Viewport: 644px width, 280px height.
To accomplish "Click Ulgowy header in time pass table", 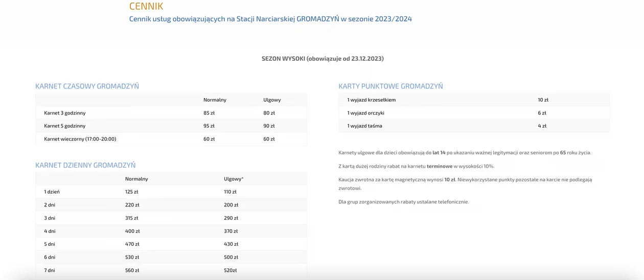I will 272,100.
